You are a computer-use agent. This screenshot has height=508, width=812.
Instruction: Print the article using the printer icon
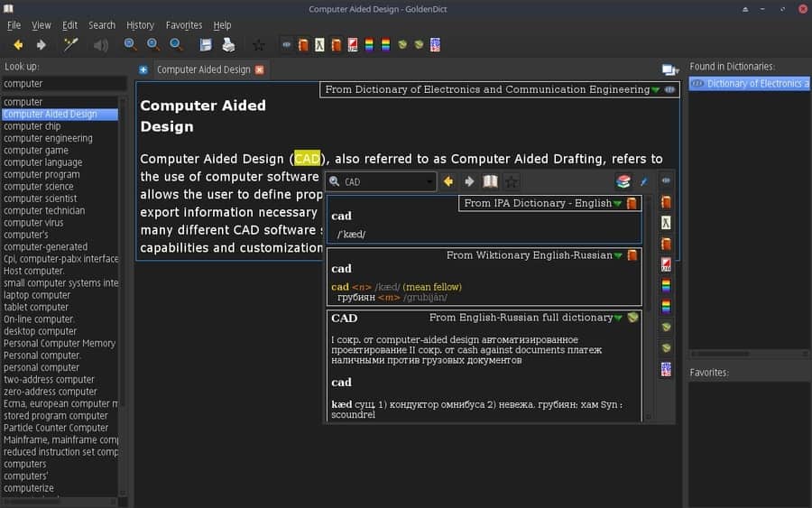click(228, 45)
